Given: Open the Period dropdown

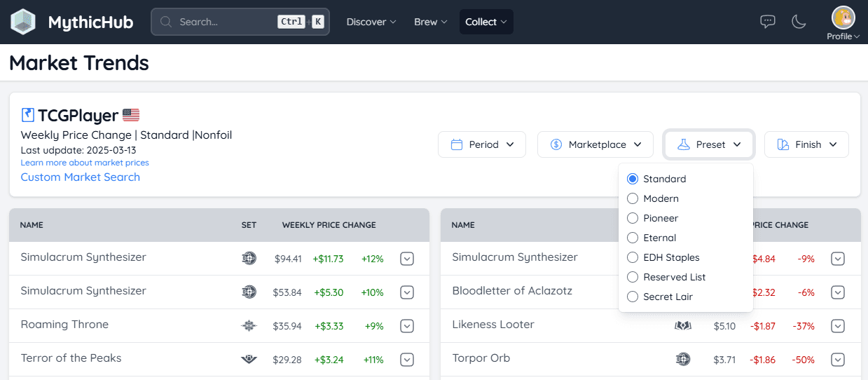Looking at the screenshot, I should [483, 144].
